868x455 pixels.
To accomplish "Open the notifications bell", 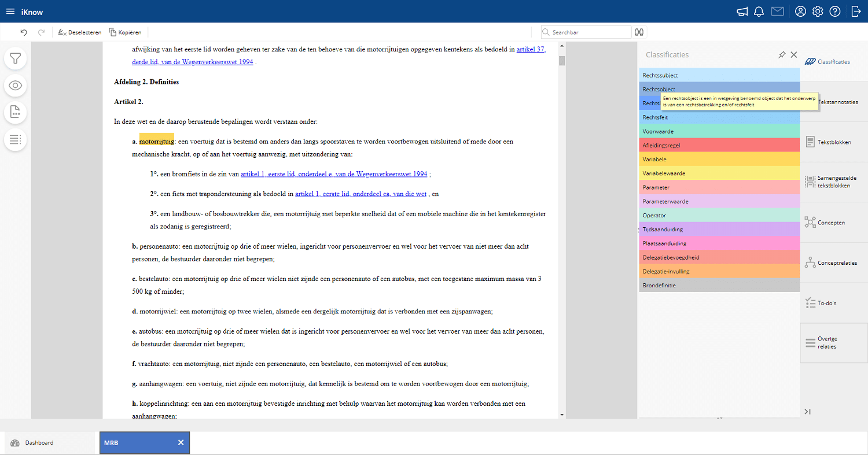I will click(759, 12).
